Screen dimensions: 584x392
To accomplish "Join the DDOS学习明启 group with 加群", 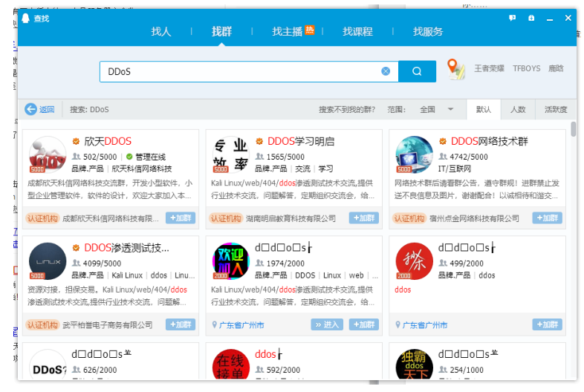I will tap(363, 218).
